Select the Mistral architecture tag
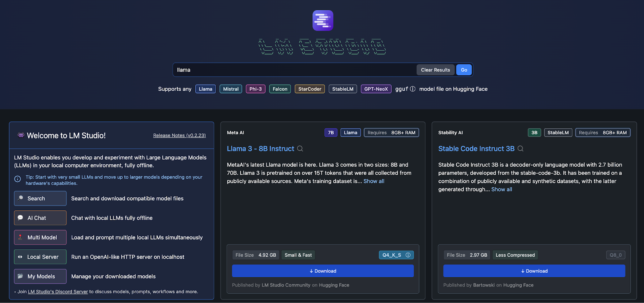 click(231, 89)
